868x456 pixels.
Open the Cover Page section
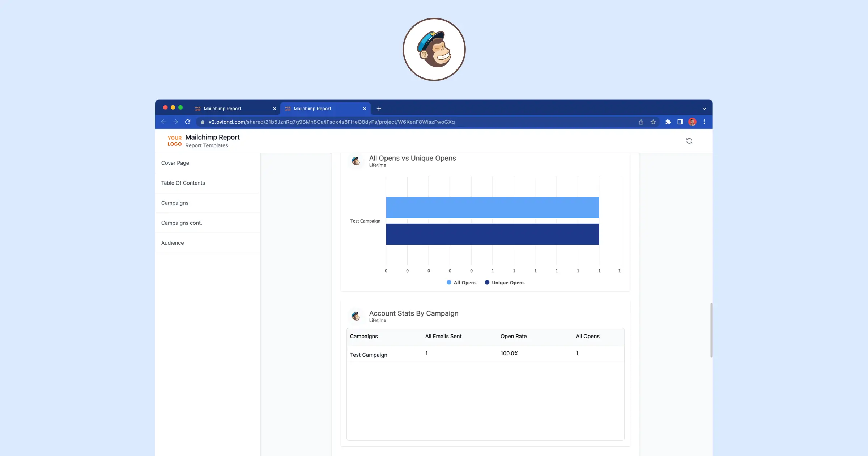coord(208,163)
